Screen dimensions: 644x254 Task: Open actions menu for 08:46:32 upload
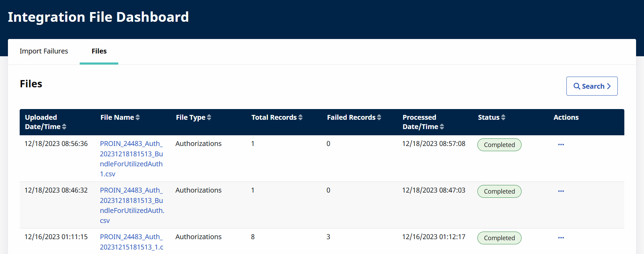click(x=561, y=191)
